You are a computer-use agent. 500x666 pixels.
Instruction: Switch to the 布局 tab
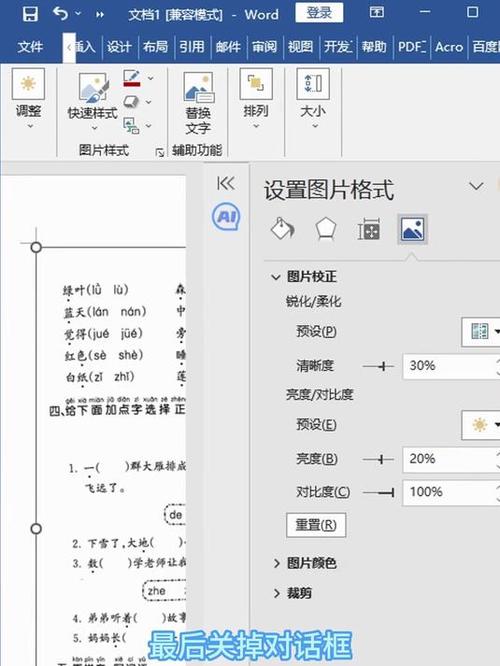tap(155, 46)
